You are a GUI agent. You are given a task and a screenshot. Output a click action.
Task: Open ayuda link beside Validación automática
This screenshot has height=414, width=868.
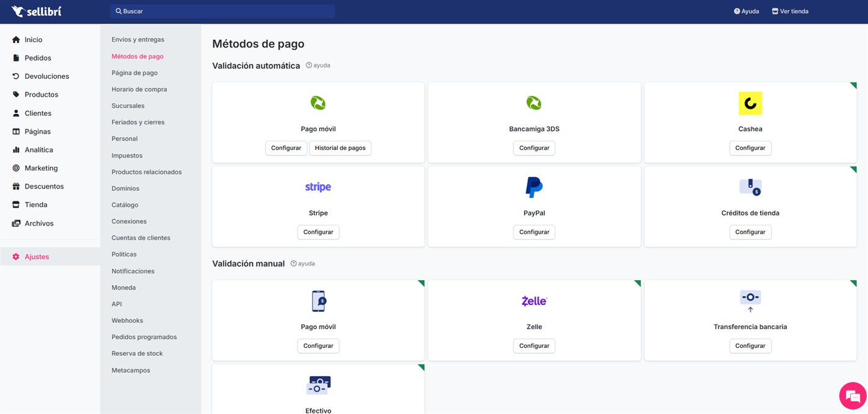coord(318,65)
